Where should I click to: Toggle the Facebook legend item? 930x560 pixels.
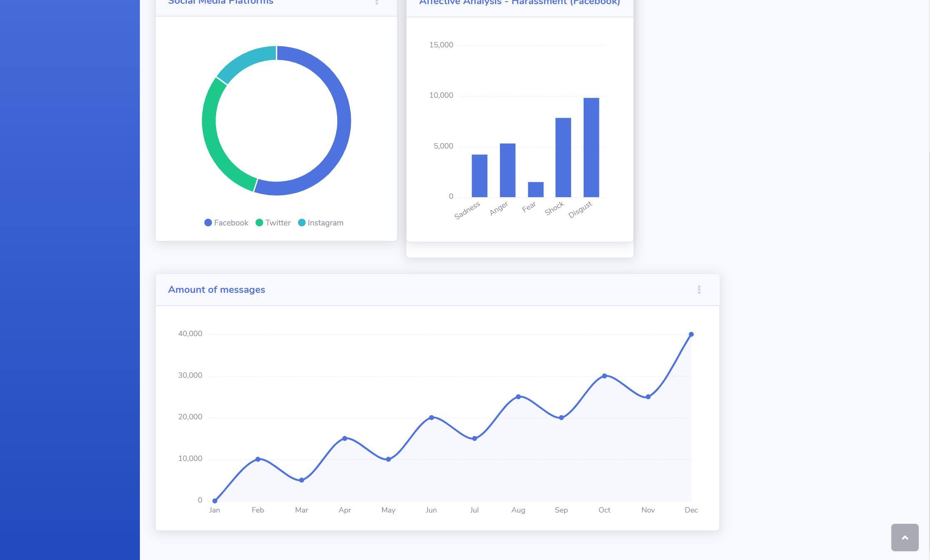pos(226,223)
